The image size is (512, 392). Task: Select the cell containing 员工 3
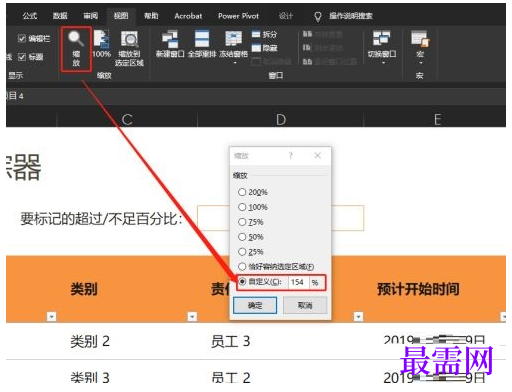[x=230, y=341]
